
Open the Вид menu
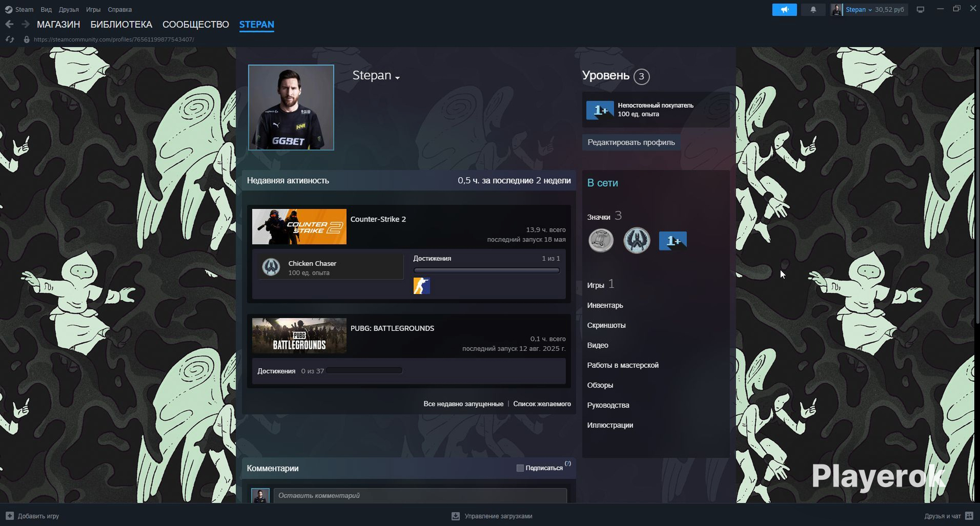tap(46, 9)
